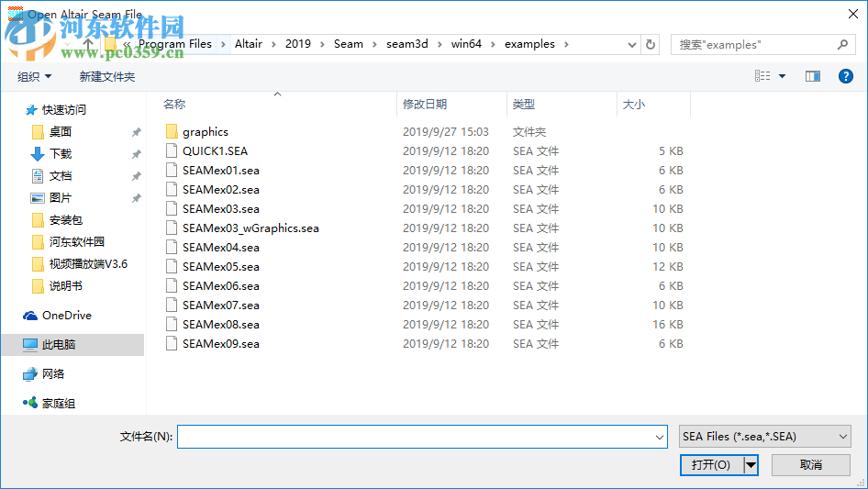Select file SEAMex05.sea
868x489 pixels.
coord(220,267)
